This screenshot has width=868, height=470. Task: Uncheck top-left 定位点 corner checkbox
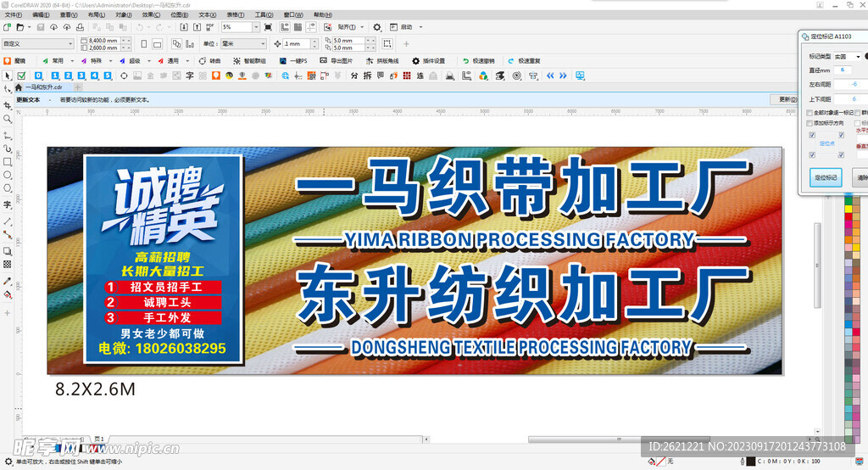tap(813, 135)
